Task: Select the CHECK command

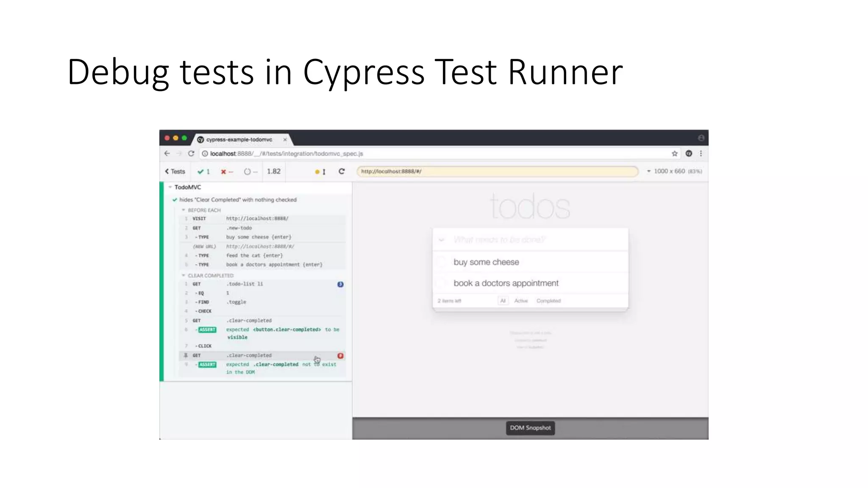Action: pyautogui.click(x=263, y=311)
